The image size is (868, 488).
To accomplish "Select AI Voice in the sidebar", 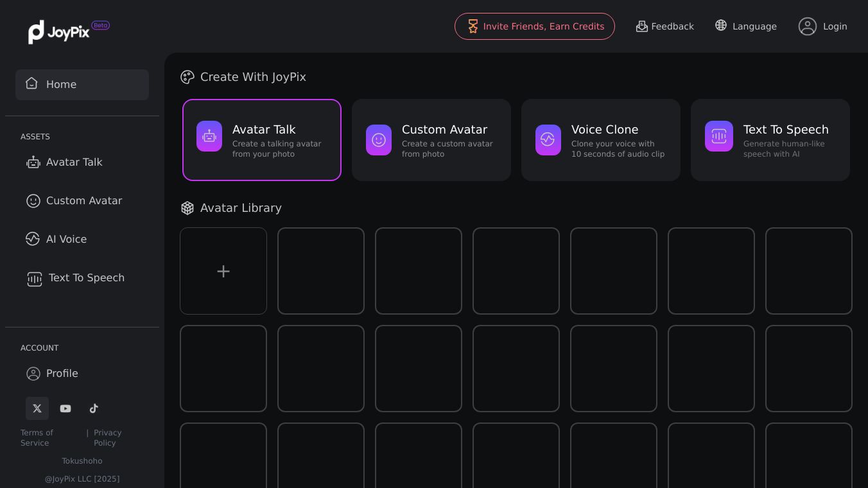I will 66,240.
